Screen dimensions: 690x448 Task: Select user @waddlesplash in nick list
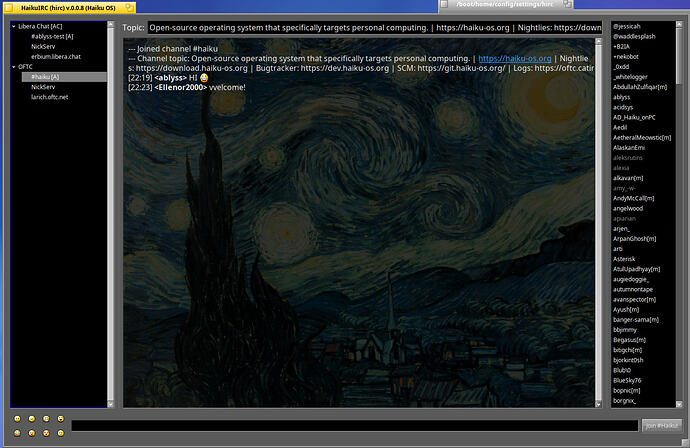634,37
